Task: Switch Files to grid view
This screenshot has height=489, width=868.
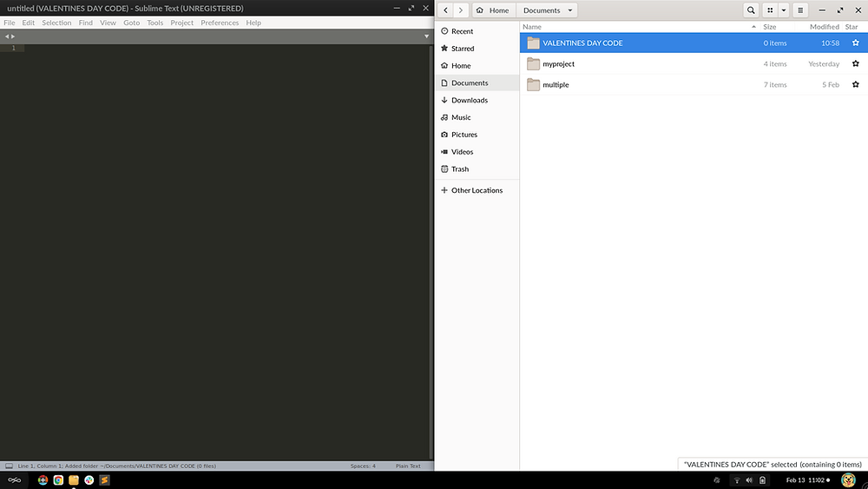Action: (x=770, y=10)
